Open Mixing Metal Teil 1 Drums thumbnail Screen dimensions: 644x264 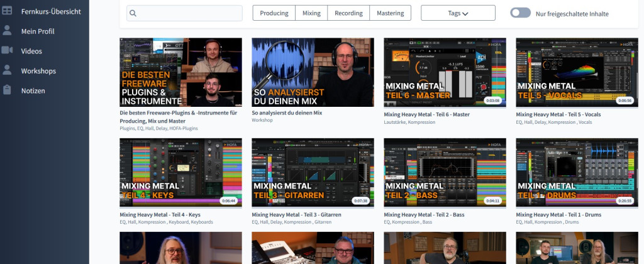[x=577, y=172]
